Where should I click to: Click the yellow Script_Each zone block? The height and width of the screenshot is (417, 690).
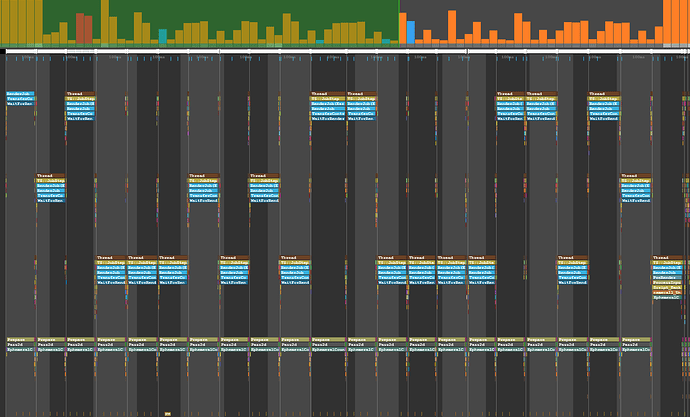pyautogui.click(x=667, y=287)
